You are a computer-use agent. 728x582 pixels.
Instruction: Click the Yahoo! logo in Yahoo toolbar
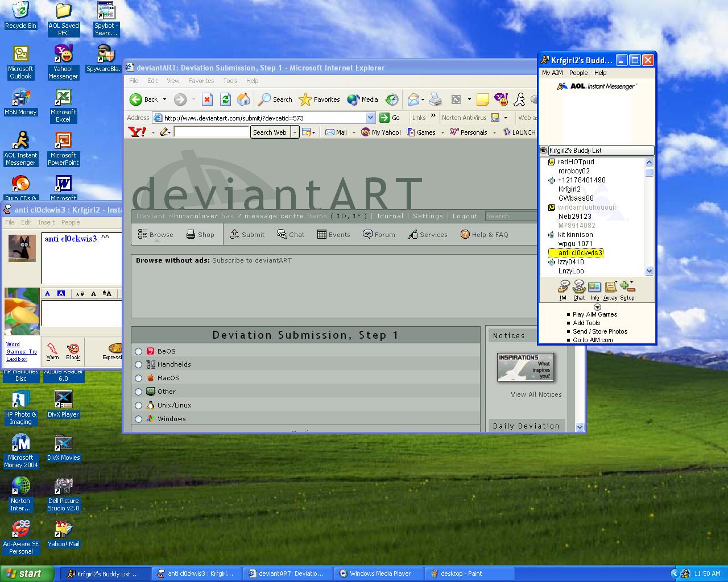[138, 132]
